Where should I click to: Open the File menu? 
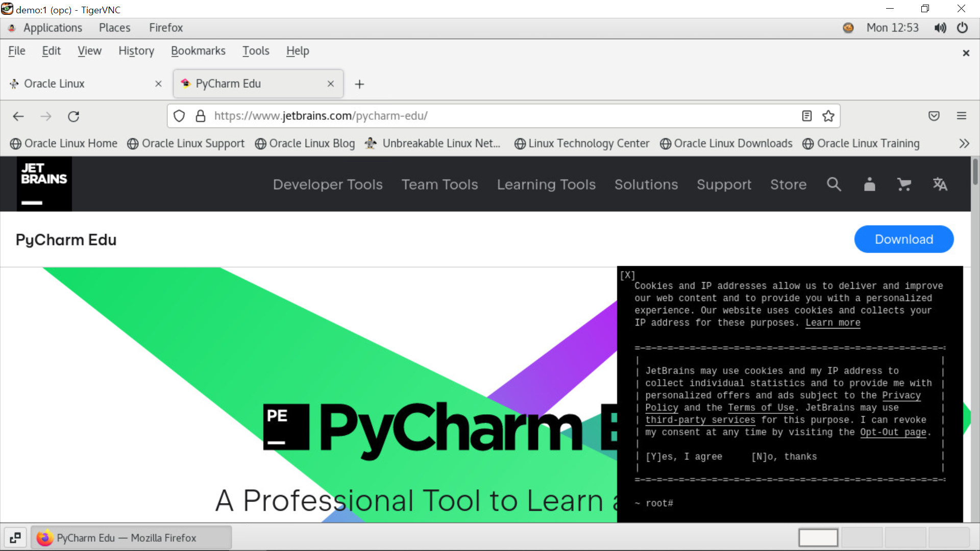(17, 51)
